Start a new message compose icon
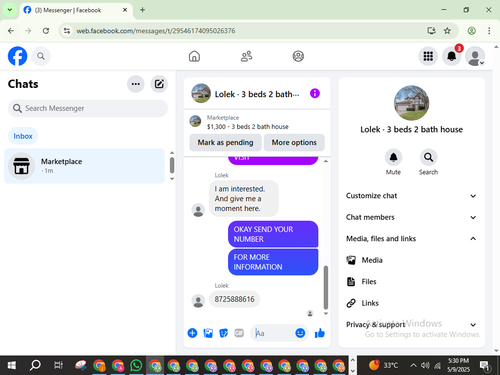This screenshot has width=500, height=375. tap(159, 84)
